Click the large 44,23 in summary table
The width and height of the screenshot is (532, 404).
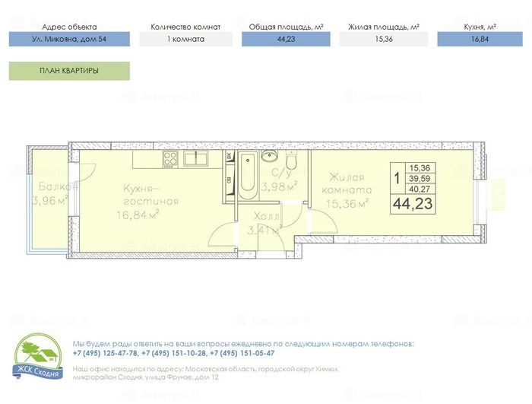[x=413, y=204]
